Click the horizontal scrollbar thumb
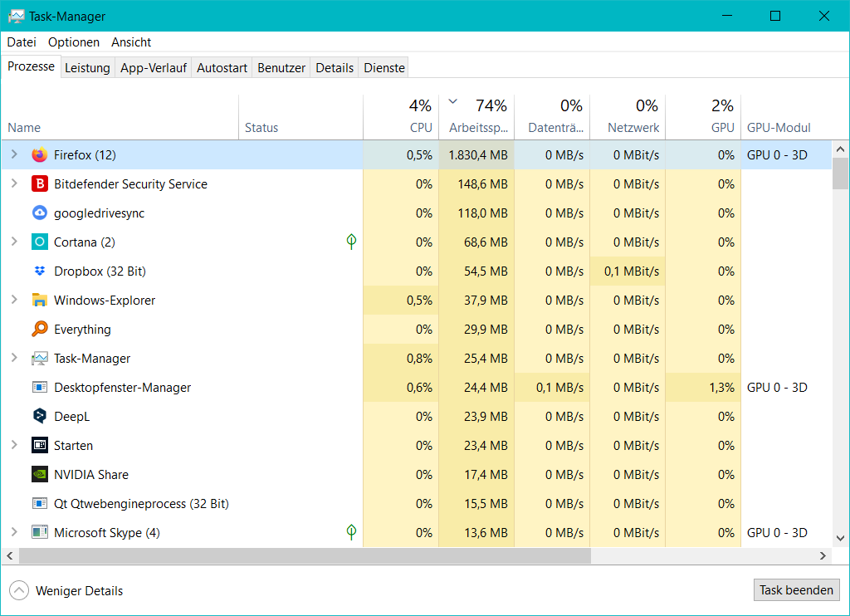The image size is (850, 616). pos(305,555)
